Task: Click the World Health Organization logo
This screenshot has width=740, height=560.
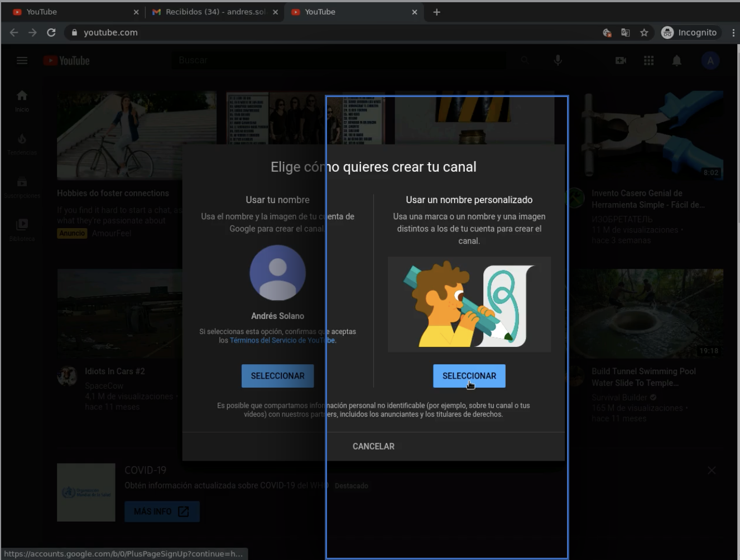Action: (86, 493)
